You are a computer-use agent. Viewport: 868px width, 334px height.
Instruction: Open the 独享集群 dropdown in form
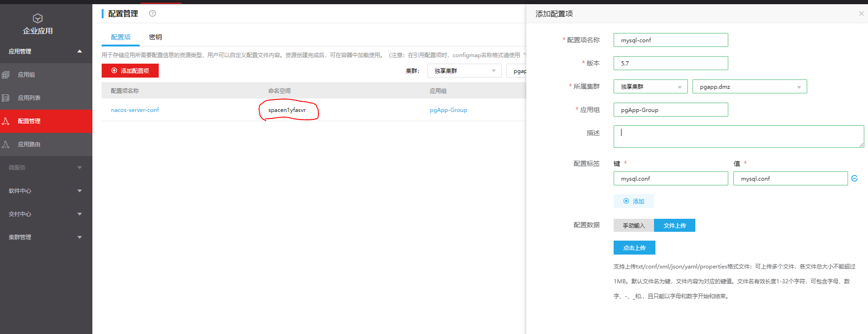pos(650,87)
